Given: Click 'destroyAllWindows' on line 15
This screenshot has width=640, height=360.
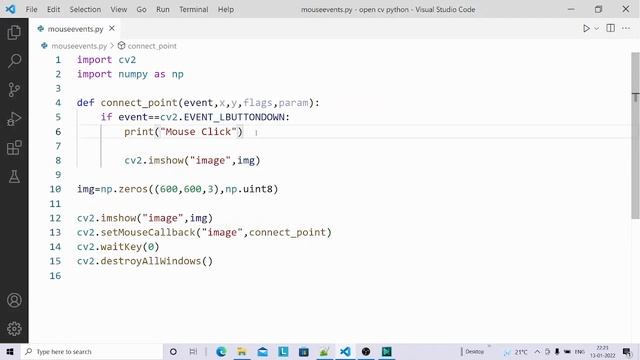Looking at the screenshot, I should pos(151,261).
